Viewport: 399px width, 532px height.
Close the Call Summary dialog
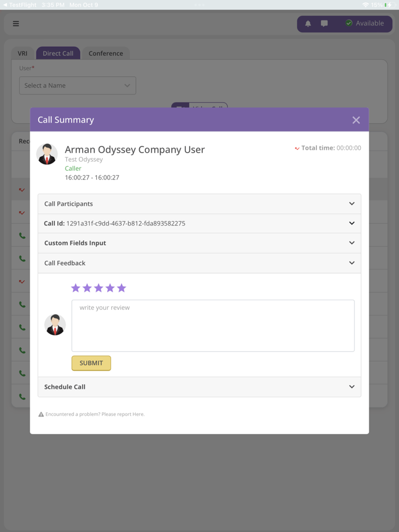(356, 120)
